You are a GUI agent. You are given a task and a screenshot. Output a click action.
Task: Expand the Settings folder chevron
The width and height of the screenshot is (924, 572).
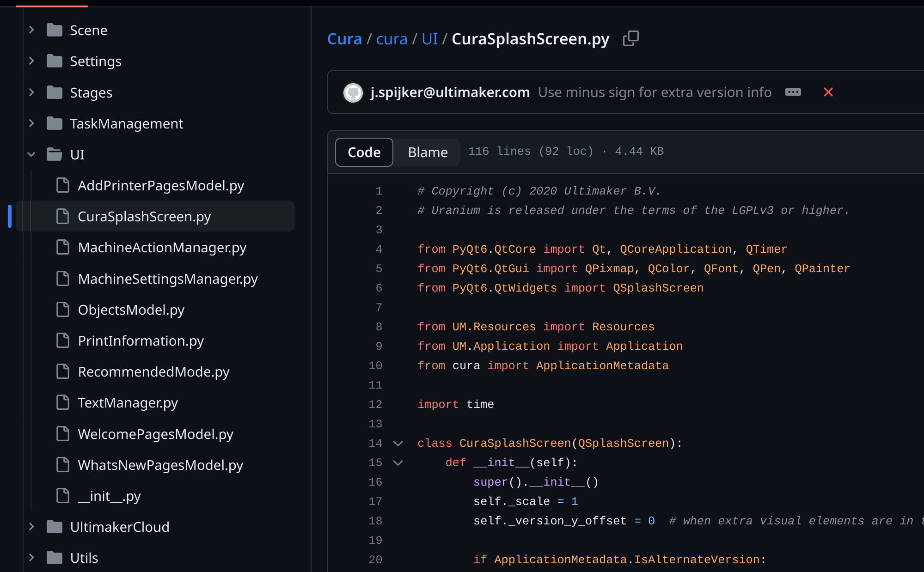31,61
